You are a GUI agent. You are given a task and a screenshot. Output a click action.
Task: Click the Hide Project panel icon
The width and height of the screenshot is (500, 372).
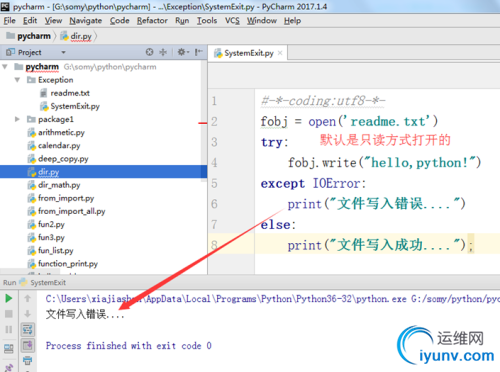tap(199, 52)
